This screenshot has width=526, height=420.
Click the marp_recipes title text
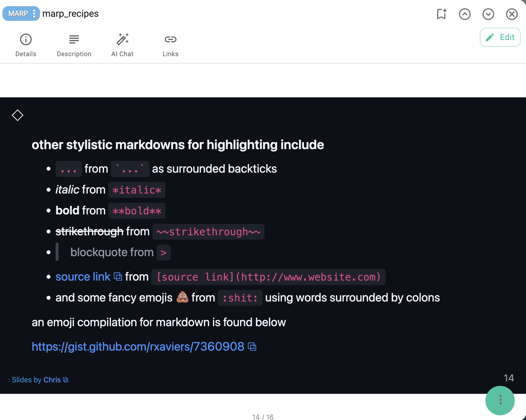point(70,14)
